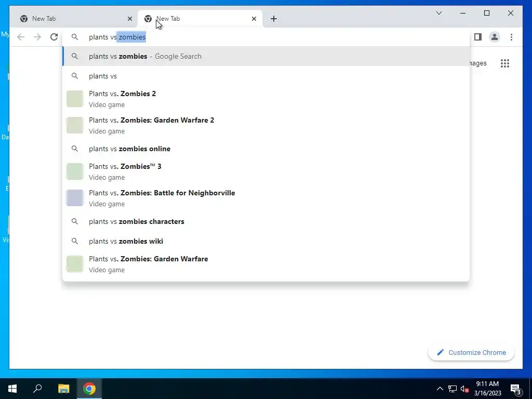Choose 'plants vs zombies - Google Search' suggestion
532x399 pixels.
[266, 56]
